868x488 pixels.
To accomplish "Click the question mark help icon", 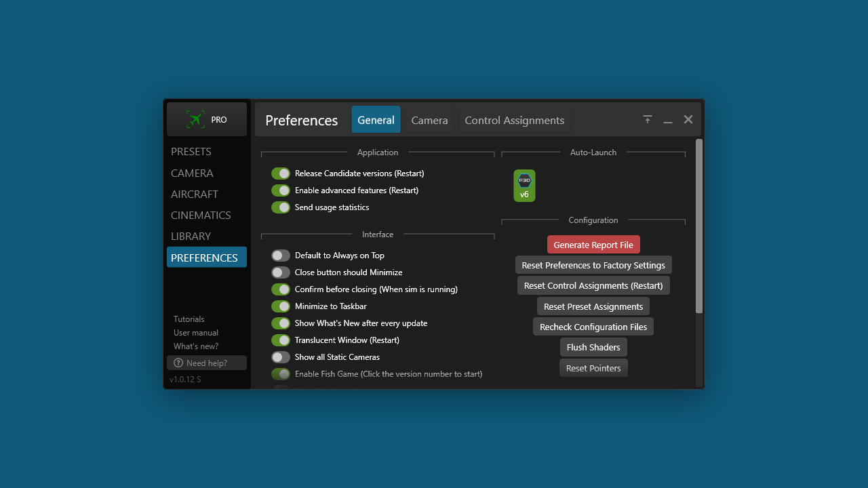I will (x=178, y=363).
